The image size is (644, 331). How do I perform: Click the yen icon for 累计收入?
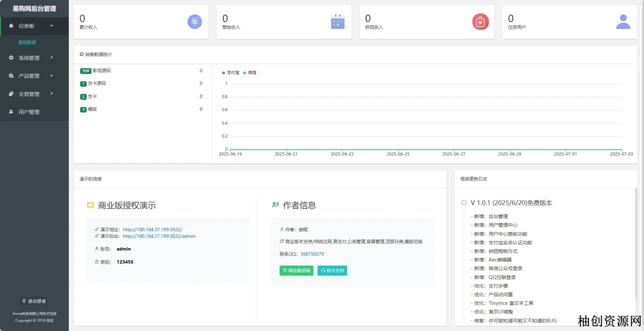[195, 22]
